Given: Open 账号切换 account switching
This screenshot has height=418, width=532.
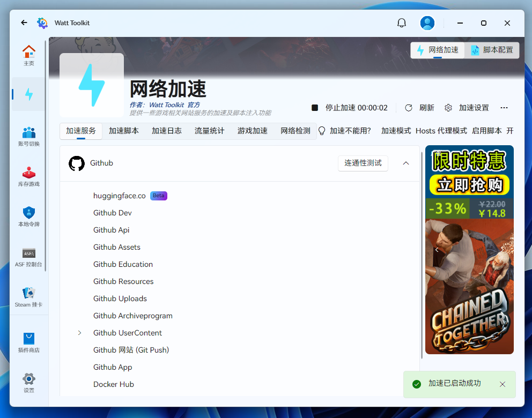Looking at the screenshot, I should (29, 136).
